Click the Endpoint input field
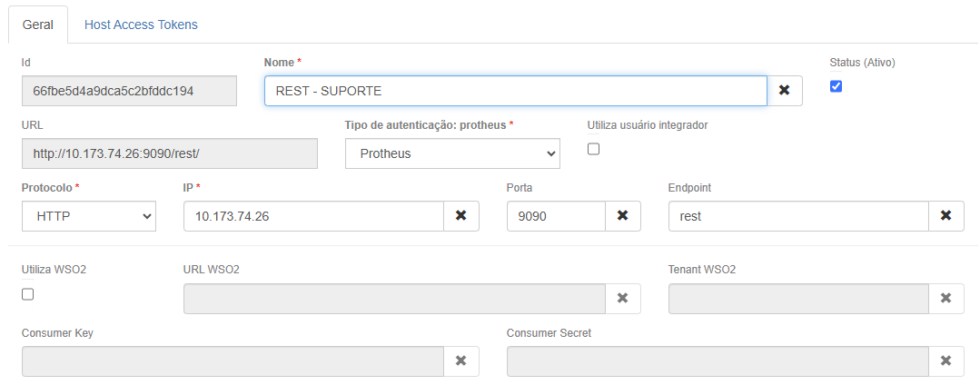The width and height of the screenshot is (980, 385). [797, 216]
